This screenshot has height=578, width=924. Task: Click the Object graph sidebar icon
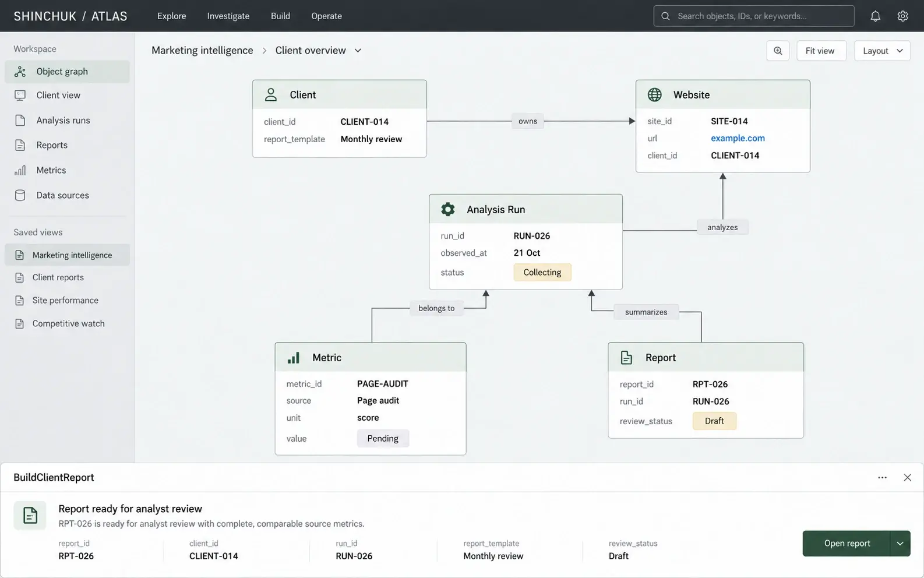[x=20, y=72]
